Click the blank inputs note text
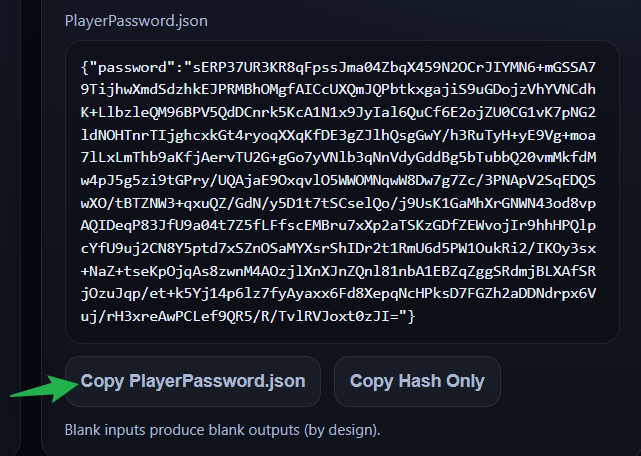Image resolution: width=641 pixels, height=456 pixels. tap(222, 432)
